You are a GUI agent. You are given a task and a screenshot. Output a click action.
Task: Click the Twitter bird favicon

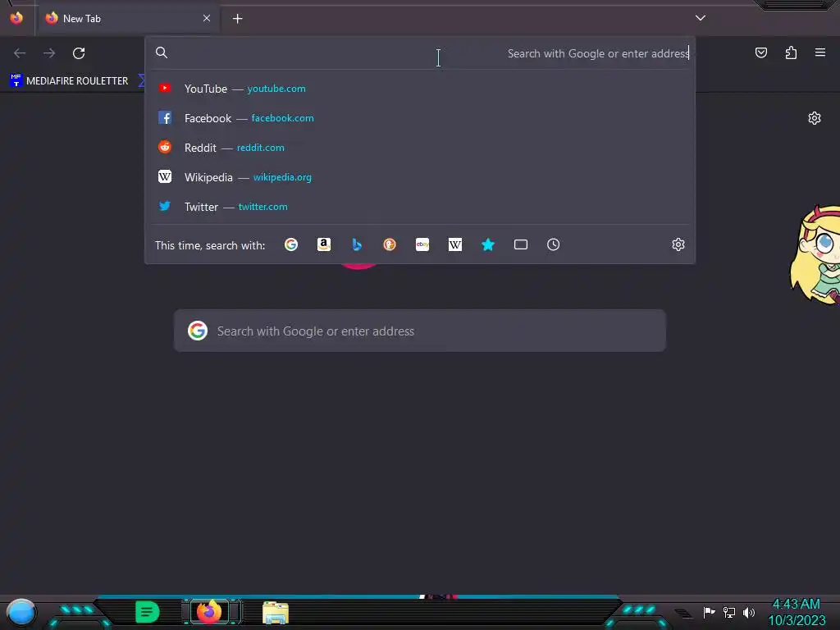point(165,206)
